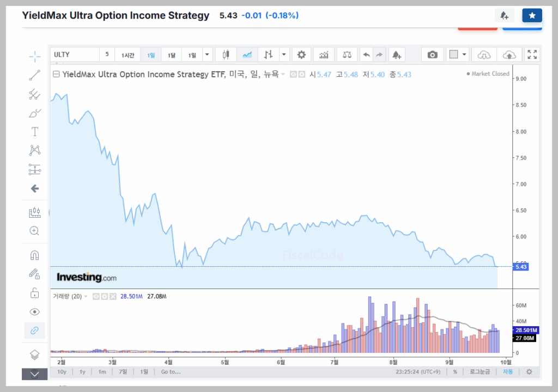Take a chart snapshot with camera icon
This screenshot has width=558, height=392.
pos(432,54)
